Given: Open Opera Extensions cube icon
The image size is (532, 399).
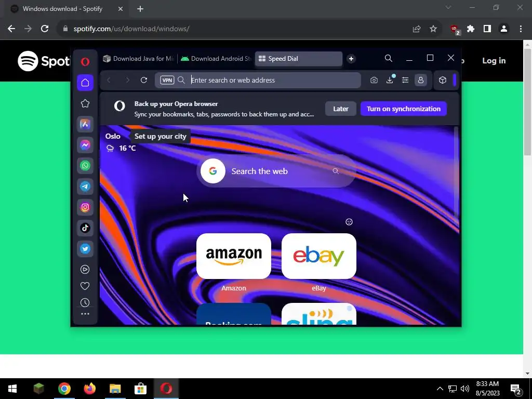Looking at the screenshot, I should click(x=443, y=80).
